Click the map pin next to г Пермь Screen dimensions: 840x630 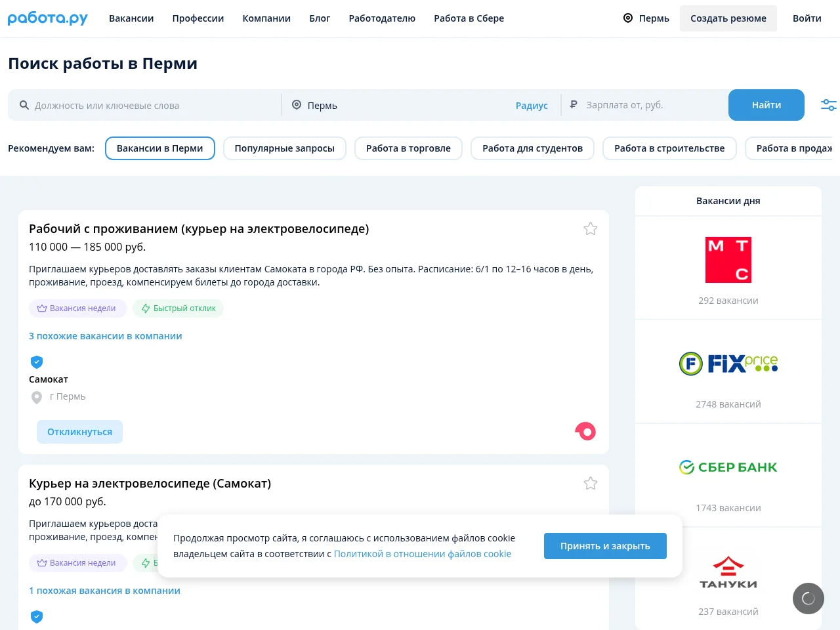(x=37, y=397)
